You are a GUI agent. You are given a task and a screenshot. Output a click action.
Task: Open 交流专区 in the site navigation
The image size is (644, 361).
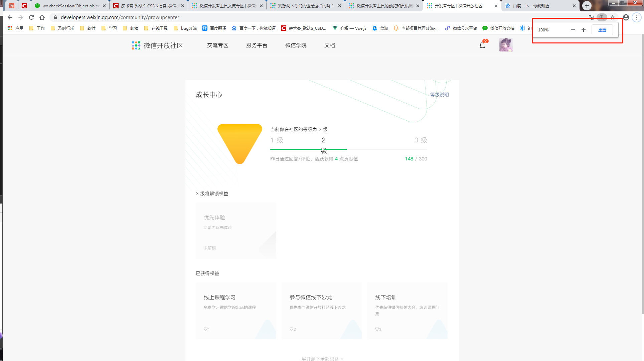tap(217, 45)
